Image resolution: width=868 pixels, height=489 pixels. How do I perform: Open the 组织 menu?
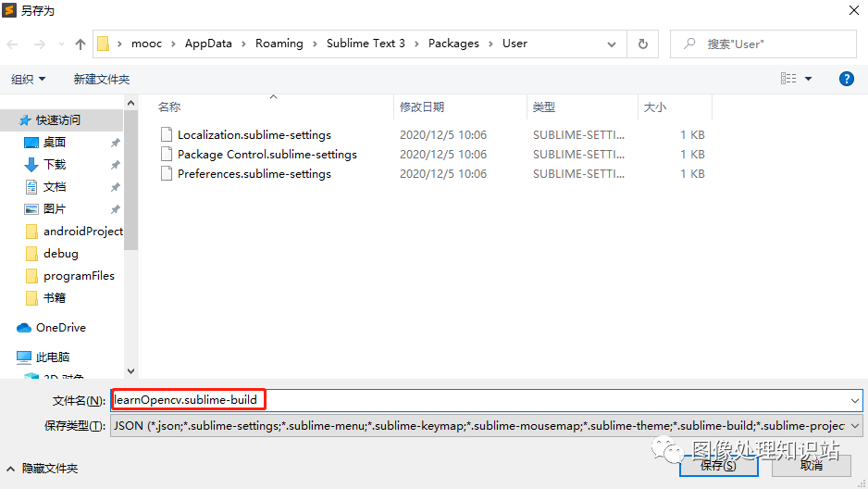coord(29,80)
